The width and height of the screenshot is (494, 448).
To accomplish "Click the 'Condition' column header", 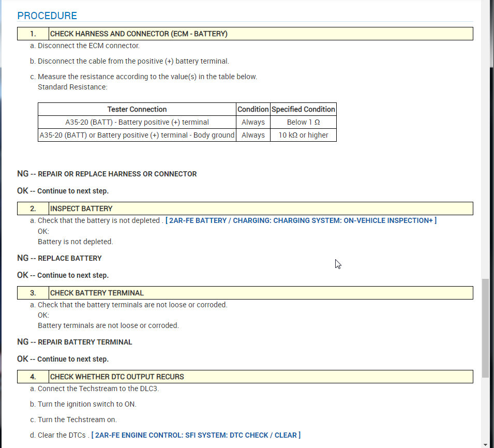I will 253,109.
